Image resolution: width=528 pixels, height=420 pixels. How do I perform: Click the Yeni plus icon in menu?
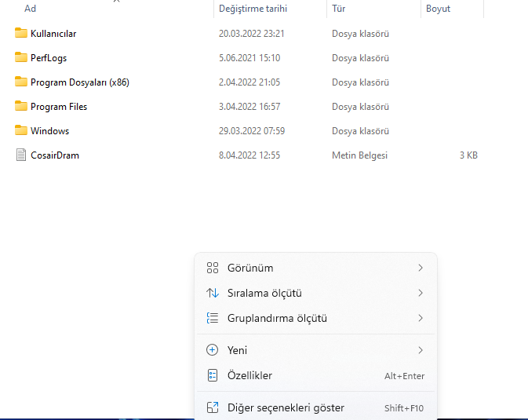coord(212,350)
